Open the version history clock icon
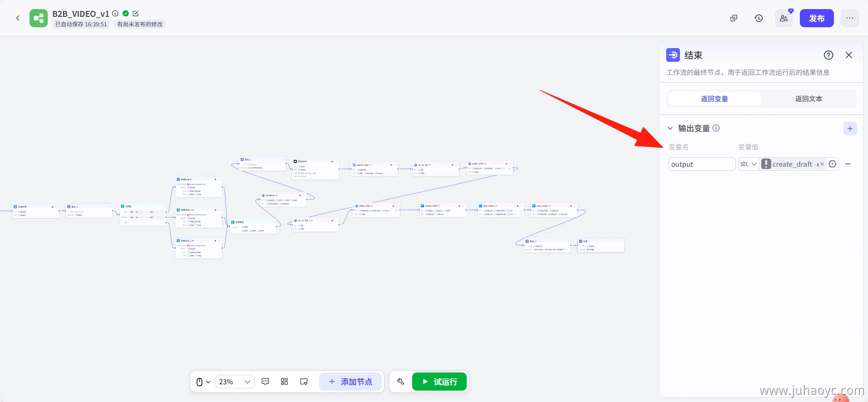This screenshot has height=402, width=868. (758, 18)
